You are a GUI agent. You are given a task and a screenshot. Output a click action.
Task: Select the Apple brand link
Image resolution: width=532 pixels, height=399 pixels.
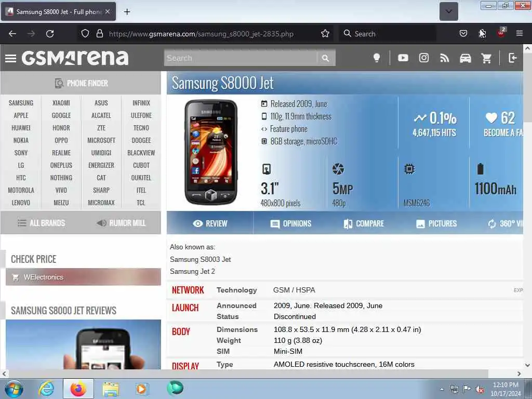coord(21,115)
